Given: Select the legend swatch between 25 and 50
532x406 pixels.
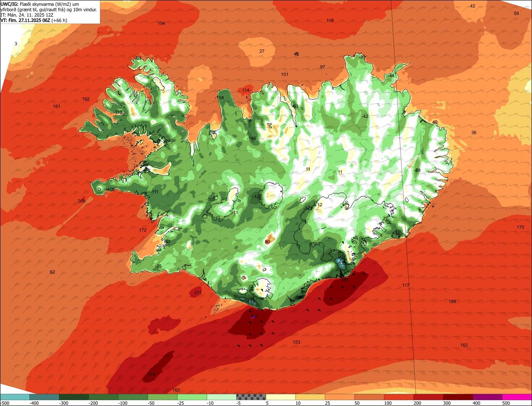Looking at the screenshot, I should [340, 397].
